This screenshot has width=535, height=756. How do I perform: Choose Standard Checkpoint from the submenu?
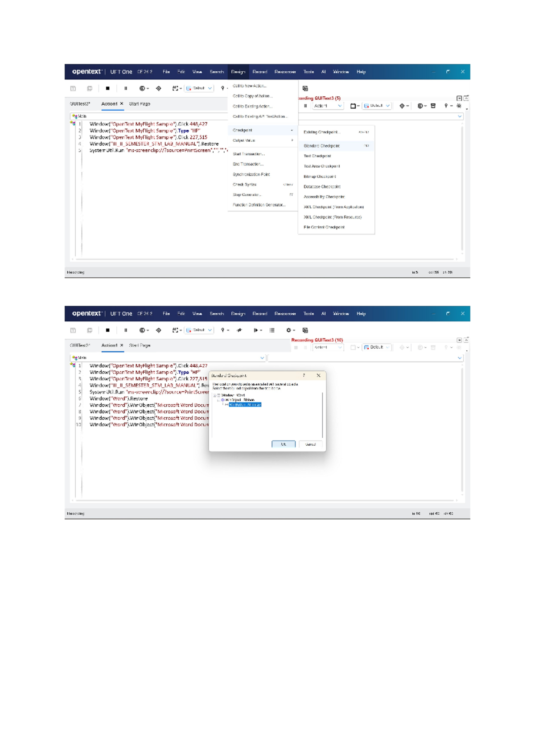click(336, 146)
